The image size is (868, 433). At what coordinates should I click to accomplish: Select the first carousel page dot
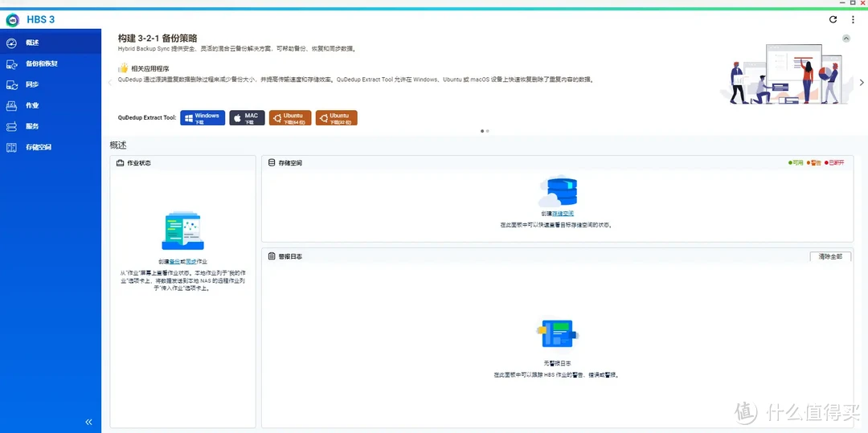pyautogui.click(x=482, y=131)
